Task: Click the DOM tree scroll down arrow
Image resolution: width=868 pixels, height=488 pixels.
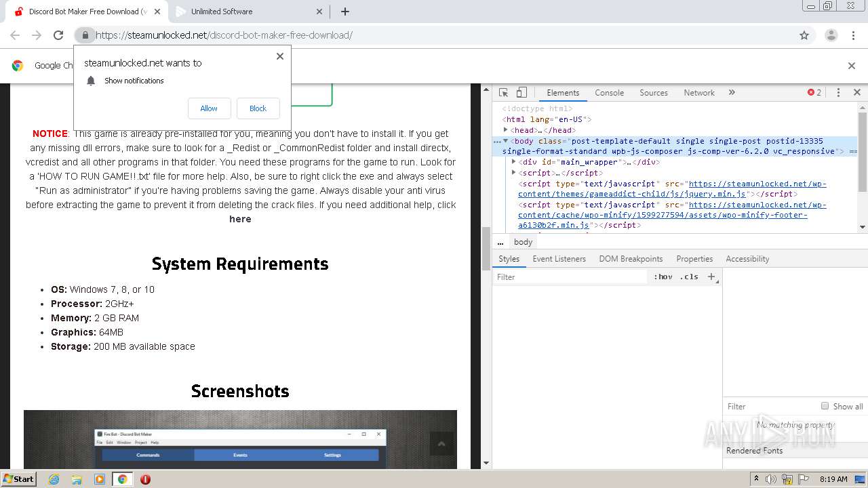Action: pyautogui.click(x=863, y=227)
